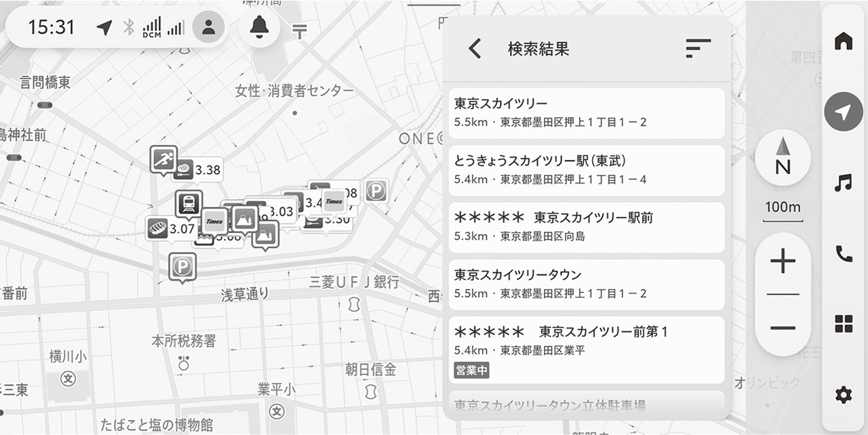Image resolution: width=868 pixels, height=435 pixels.
Task: Choose 東京スカイツリータウン from results
Action: [586, 284]
